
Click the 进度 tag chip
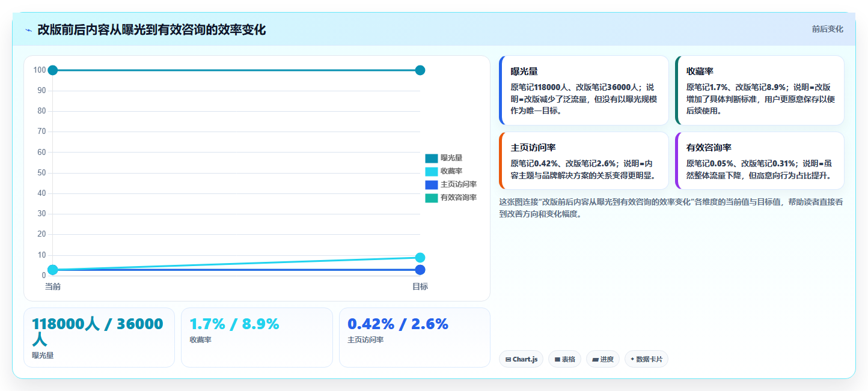coord(603,359)
